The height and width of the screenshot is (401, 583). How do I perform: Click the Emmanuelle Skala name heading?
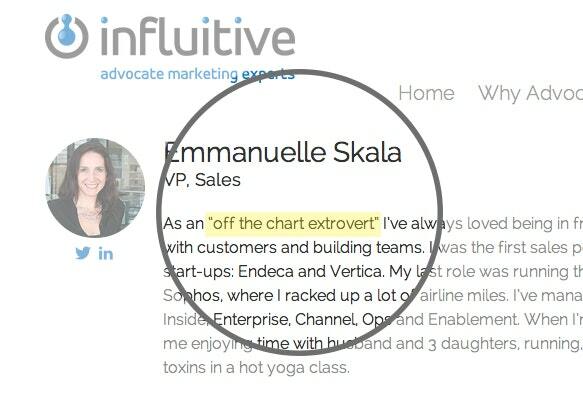[283, 152]
